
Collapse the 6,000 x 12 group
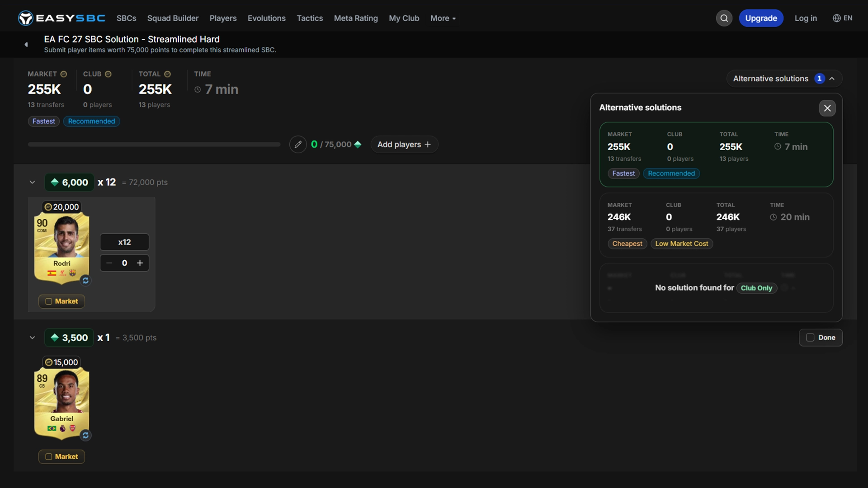point(32,183)
